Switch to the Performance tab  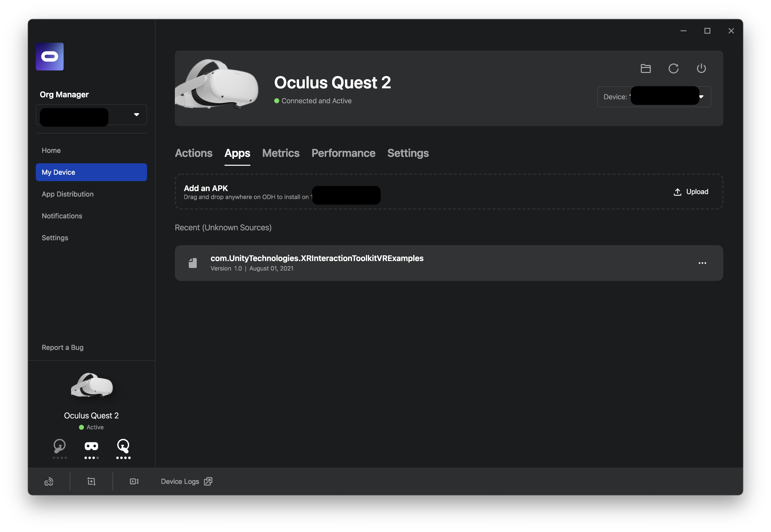click(343, 153)
